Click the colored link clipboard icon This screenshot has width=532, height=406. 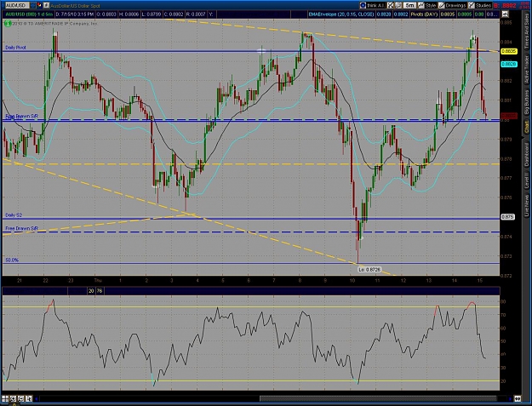(x=39, y=5)
